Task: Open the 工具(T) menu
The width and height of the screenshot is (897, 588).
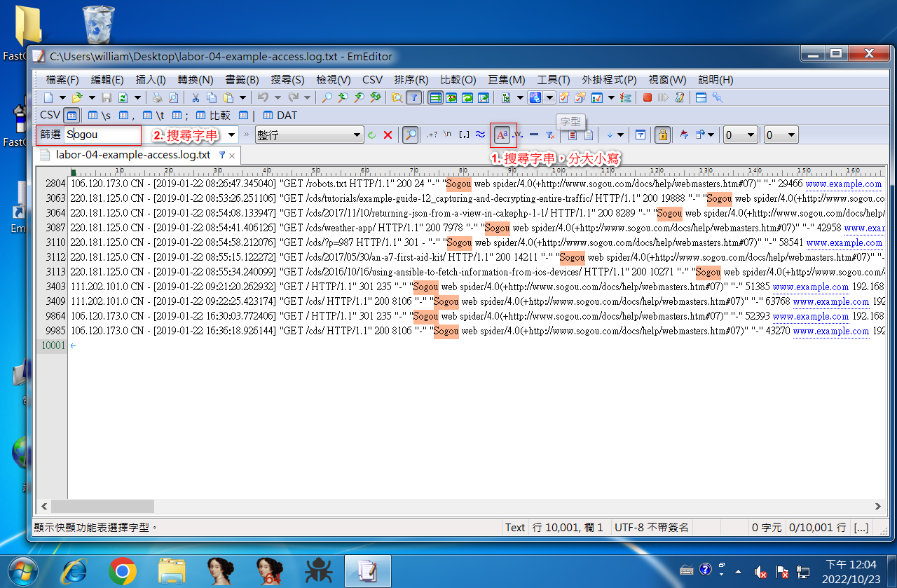Action: click(x=554, y=80)
